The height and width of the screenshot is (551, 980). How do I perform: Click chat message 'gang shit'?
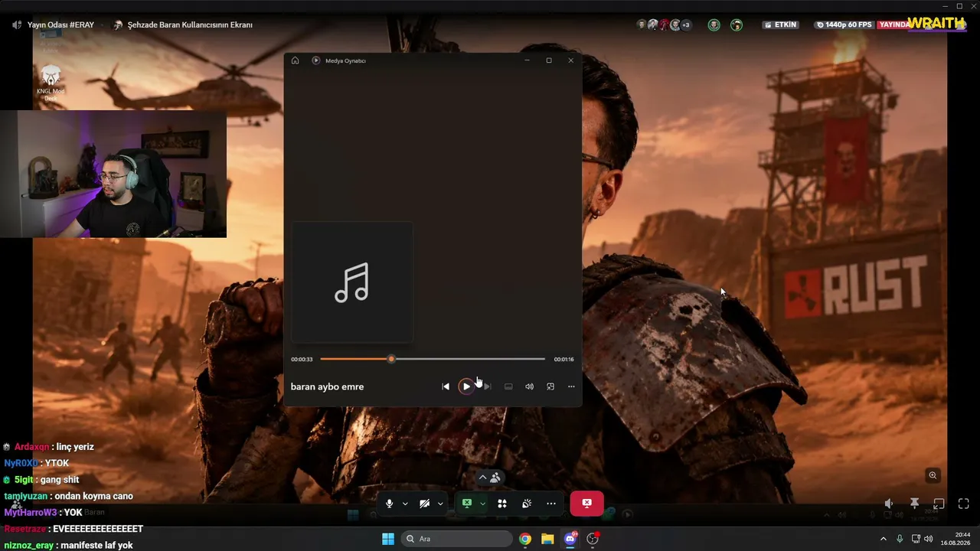[x=60, y=480]
